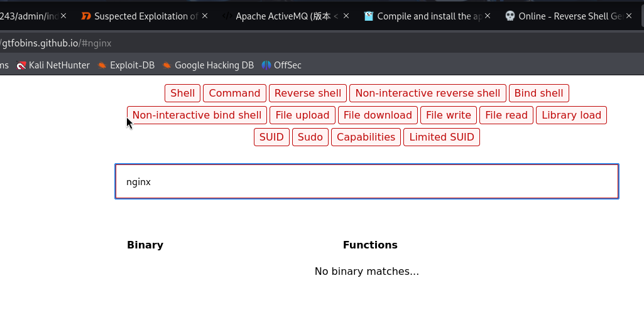Screen dimensions: 644x320
Task: Click the Exploit-DB bookmark icon
Action: tap(102, 65)
